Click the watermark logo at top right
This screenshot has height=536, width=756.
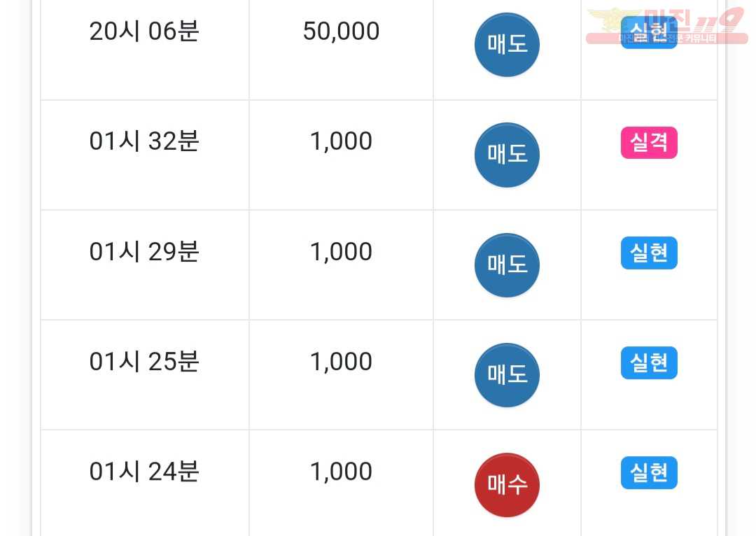click(667, 25)
